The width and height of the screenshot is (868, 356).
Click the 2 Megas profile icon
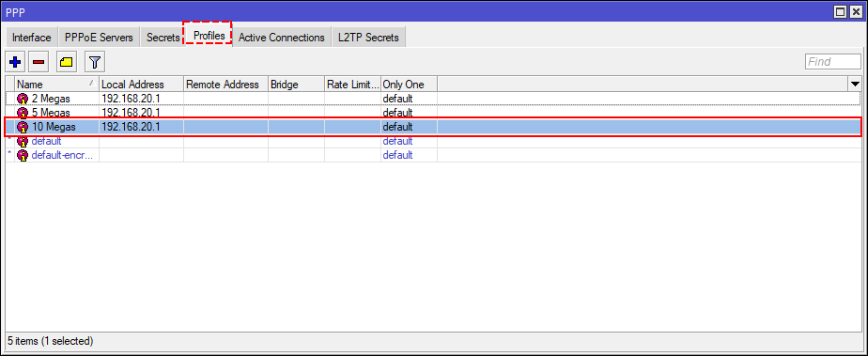coord(23,99)
